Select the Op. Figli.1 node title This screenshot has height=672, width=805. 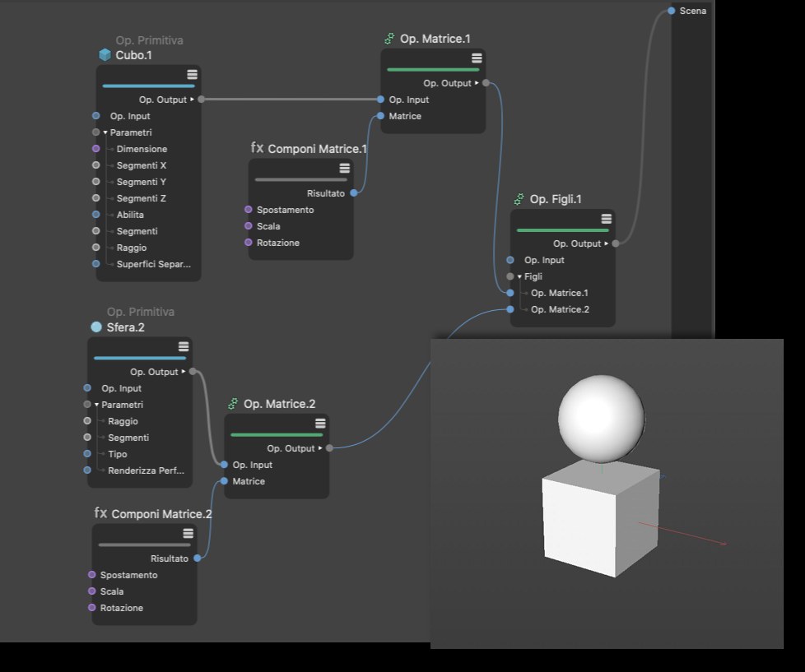click(556, 199)
